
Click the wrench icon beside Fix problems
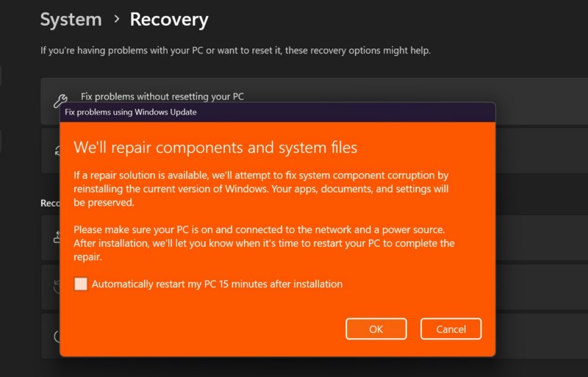60,100
